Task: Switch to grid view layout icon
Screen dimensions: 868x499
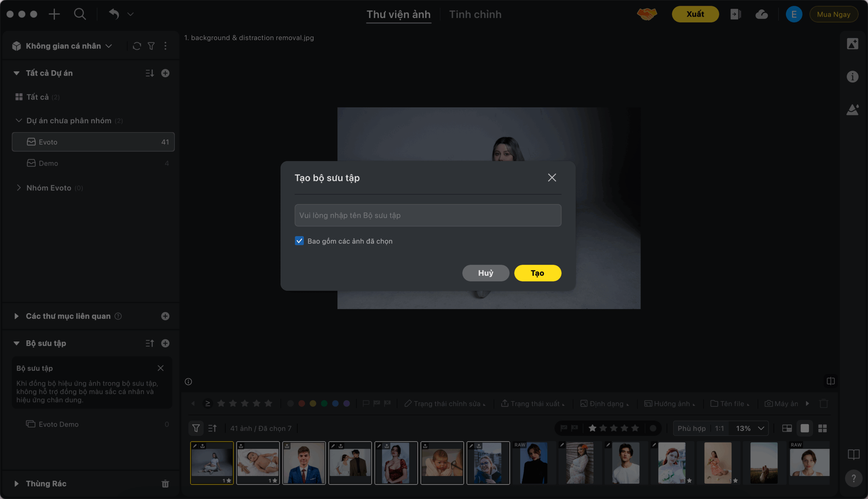Action: click(x=822, y=428)
